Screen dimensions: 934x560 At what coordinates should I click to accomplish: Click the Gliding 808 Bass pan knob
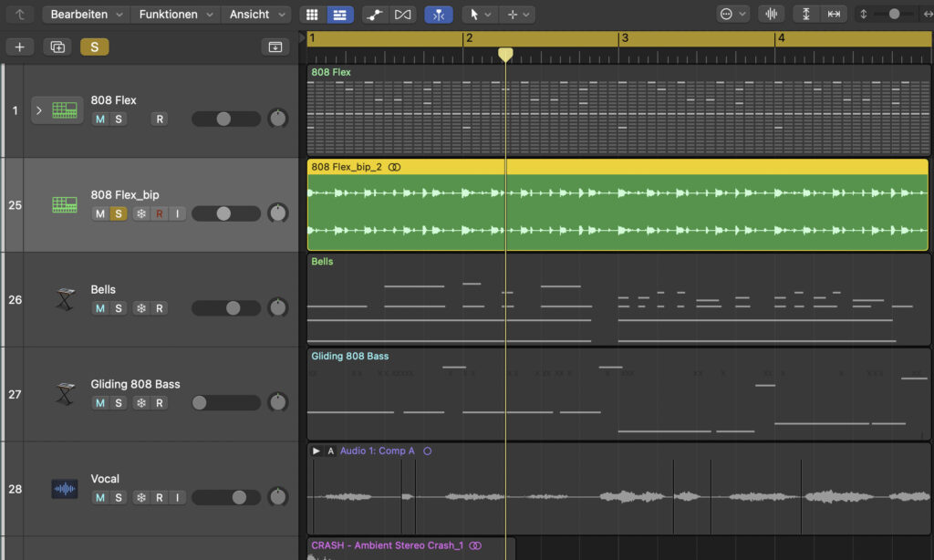point(278,402)
